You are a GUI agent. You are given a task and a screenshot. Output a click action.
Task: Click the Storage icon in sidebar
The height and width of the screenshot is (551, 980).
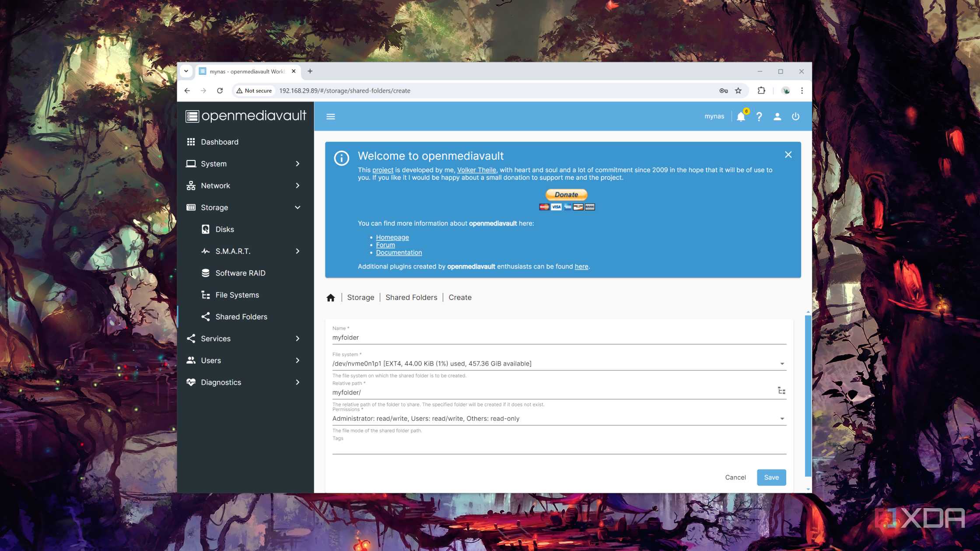point(191,207)
